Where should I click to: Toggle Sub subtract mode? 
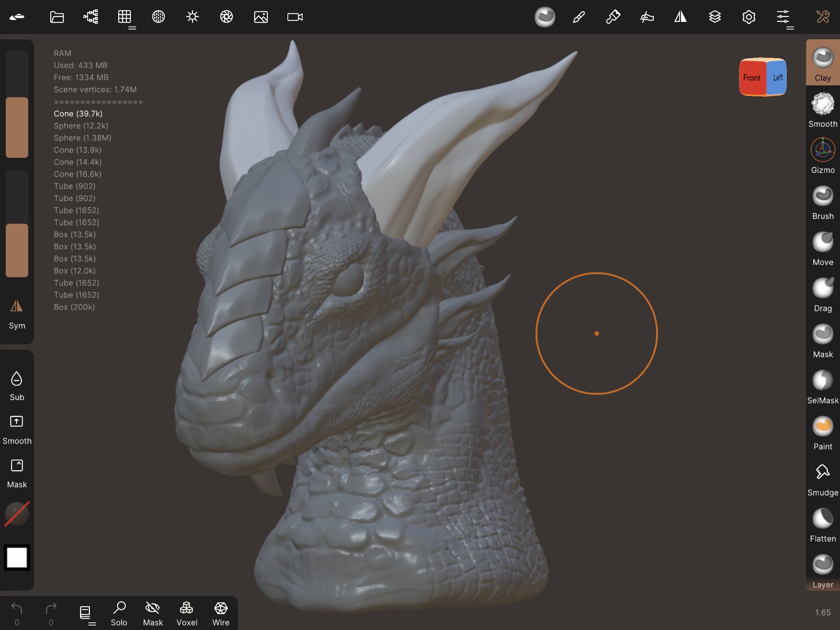tap(17, 386)
